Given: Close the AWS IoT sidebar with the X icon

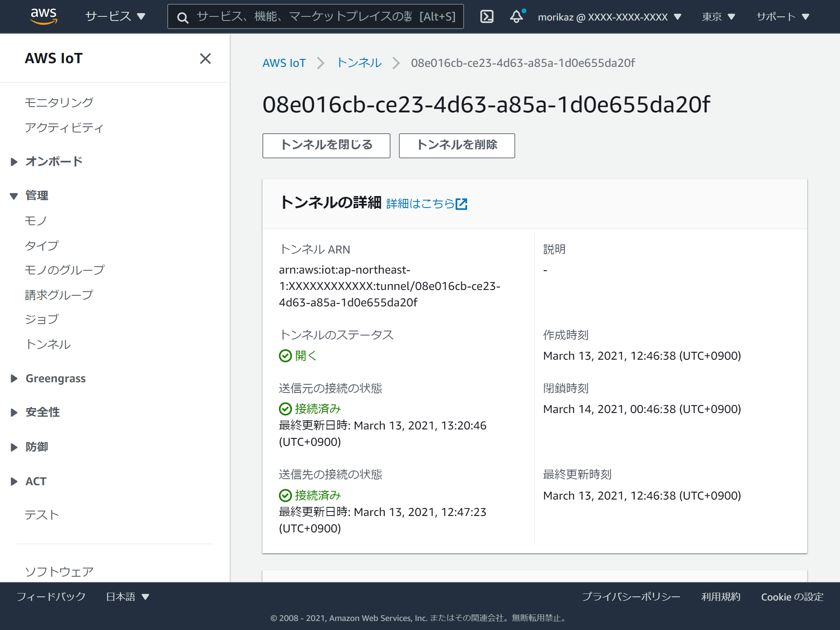Looking at the screenshot, I should point(205,59).
